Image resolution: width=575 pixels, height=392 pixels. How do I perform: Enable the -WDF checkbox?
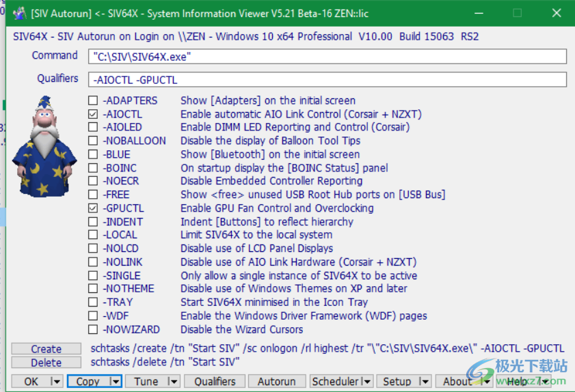pos(93,316)
